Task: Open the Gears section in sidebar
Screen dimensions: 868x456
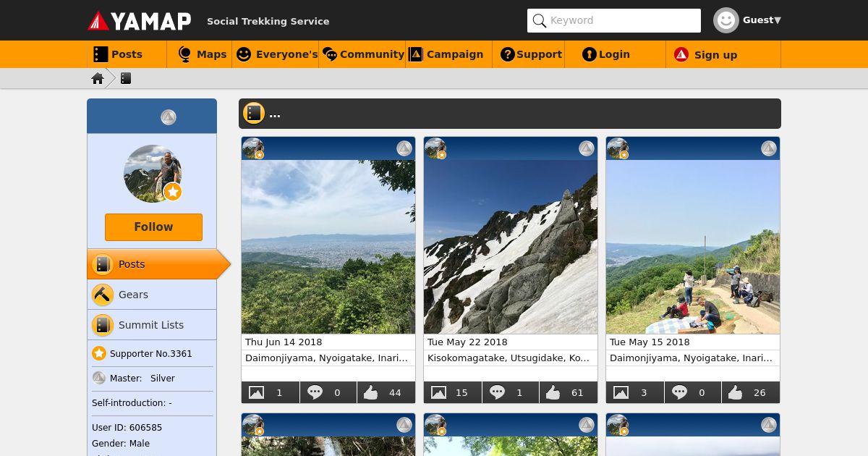Action: (152, 295)
